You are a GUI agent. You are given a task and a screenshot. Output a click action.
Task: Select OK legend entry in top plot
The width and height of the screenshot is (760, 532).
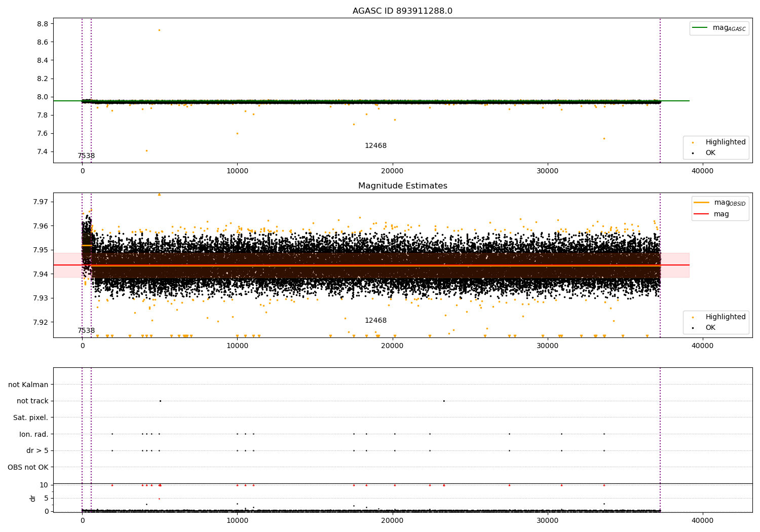710,153
